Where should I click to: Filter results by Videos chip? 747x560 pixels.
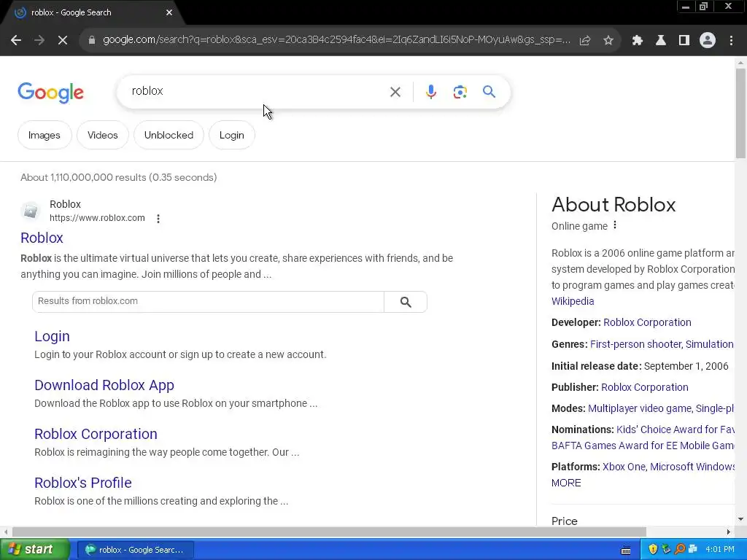(x=102, y=135)
